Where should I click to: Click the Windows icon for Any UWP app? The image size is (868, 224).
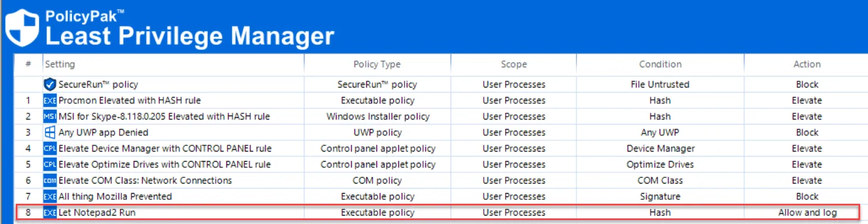pos(50,132)
